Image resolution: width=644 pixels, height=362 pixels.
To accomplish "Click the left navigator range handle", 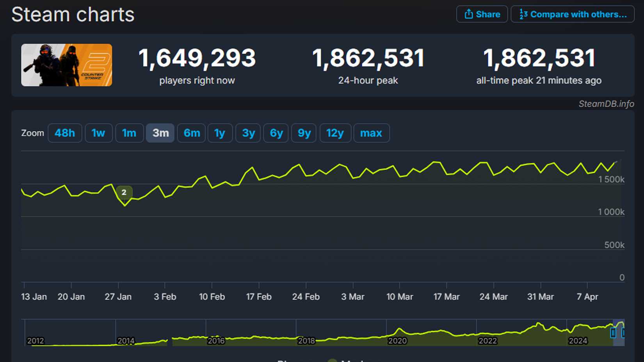I will tap(613, 334).
